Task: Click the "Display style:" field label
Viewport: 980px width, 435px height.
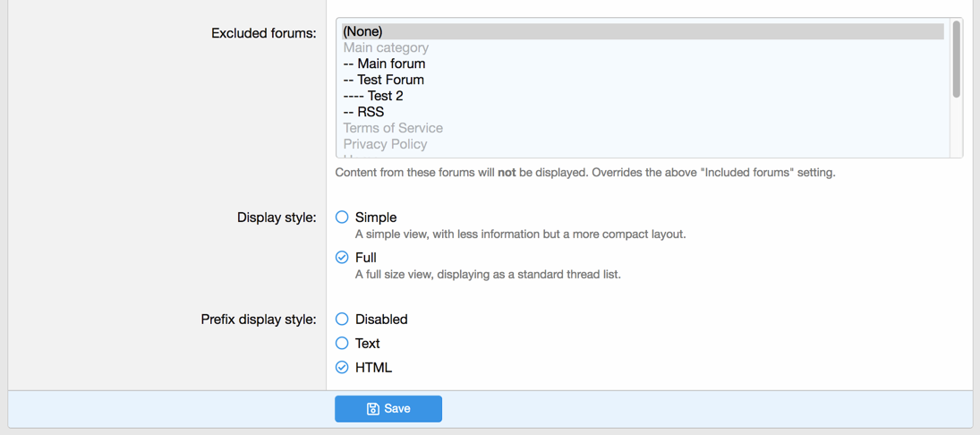Action: pyautogui.click(x=277, y=217)
